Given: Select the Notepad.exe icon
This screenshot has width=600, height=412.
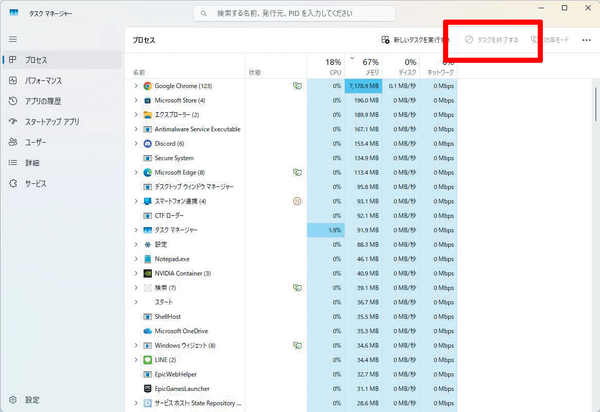Looking at the screenshot, I should (x=147, y=259).
